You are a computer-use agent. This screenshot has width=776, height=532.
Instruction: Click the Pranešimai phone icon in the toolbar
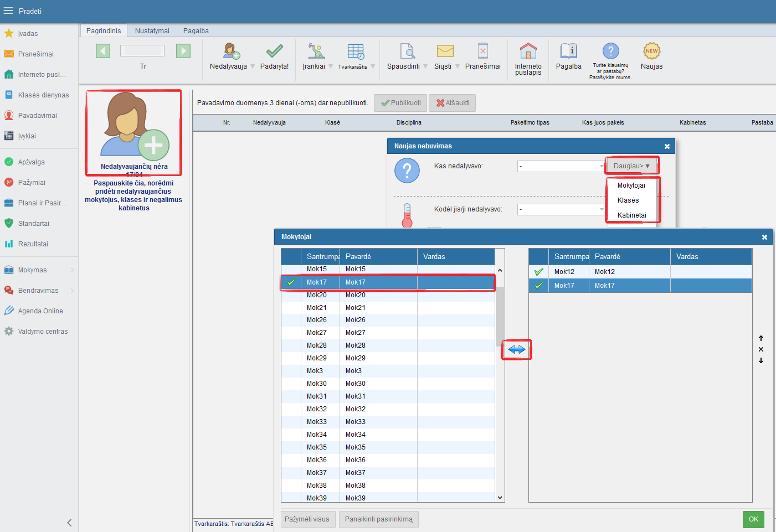483,51
